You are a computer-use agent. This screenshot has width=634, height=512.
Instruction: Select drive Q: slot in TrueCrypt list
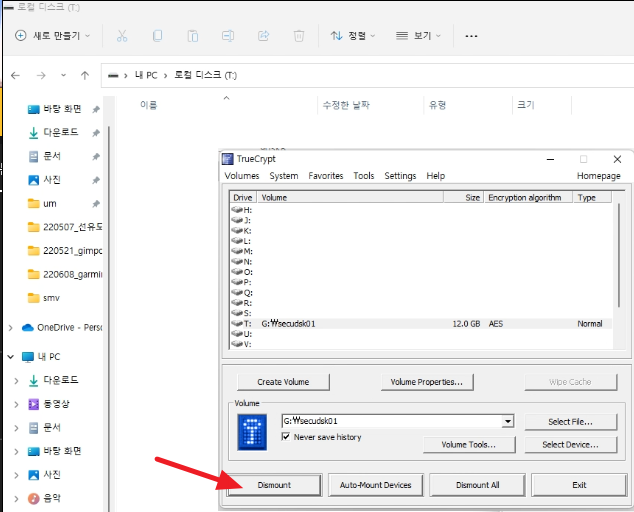point(242,292)
